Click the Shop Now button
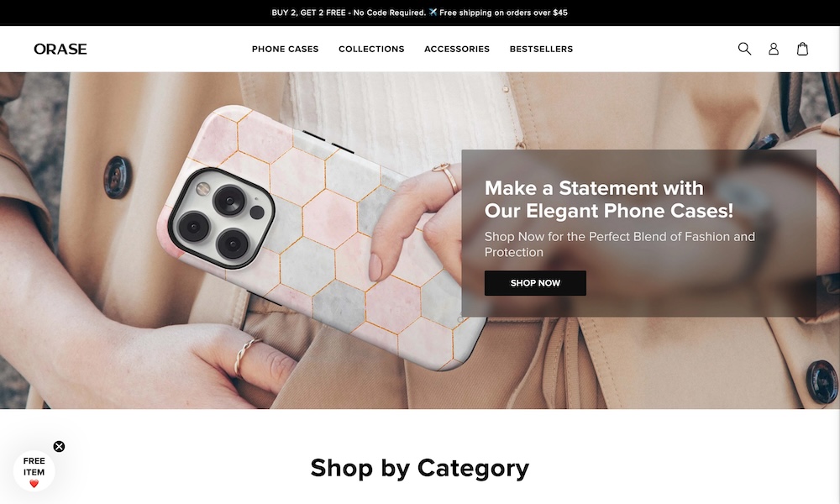 tap(535, 283)
